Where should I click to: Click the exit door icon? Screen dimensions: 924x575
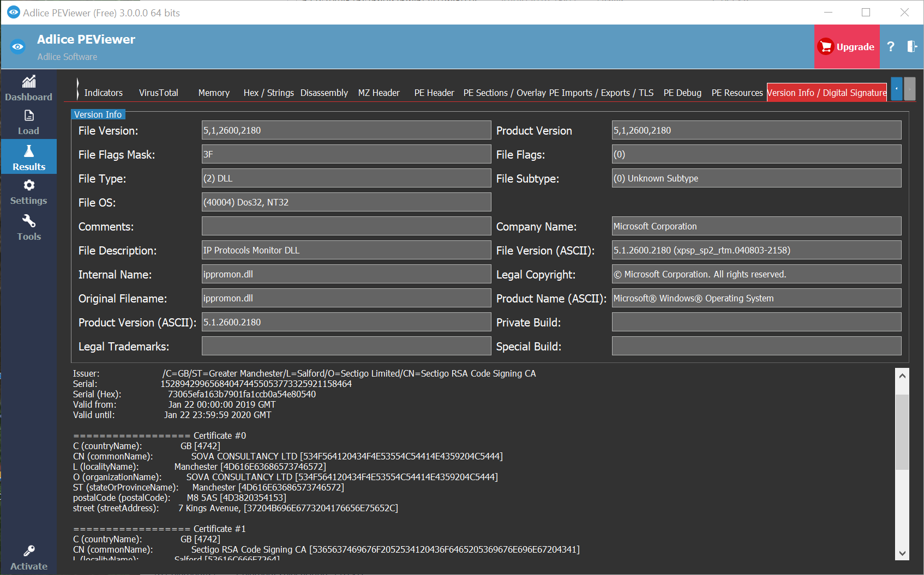911,47
